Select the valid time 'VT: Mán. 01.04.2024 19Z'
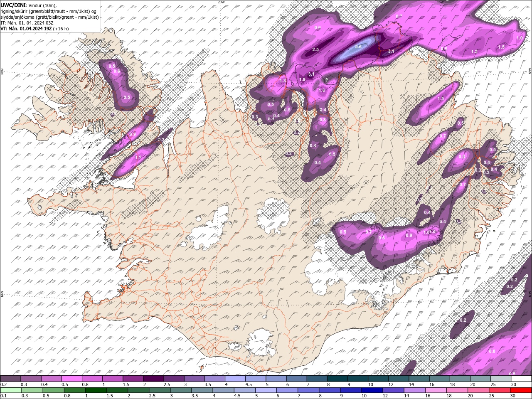This screenshot has height=399, width=532. tap(26, 29)
